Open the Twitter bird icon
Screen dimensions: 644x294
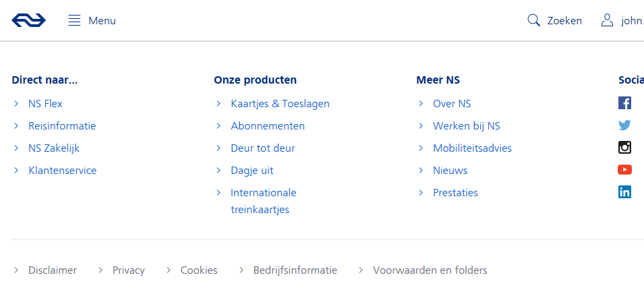(624, 125)
